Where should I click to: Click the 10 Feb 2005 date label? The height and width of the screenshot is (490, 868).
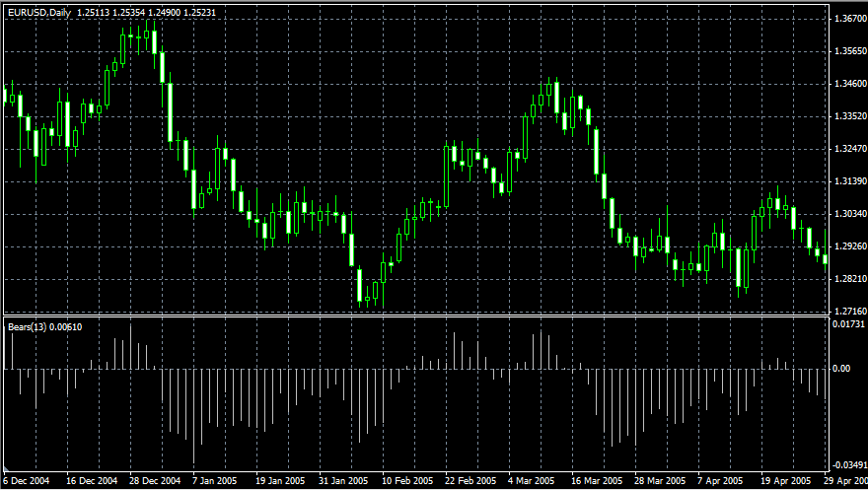pos(407,480)
